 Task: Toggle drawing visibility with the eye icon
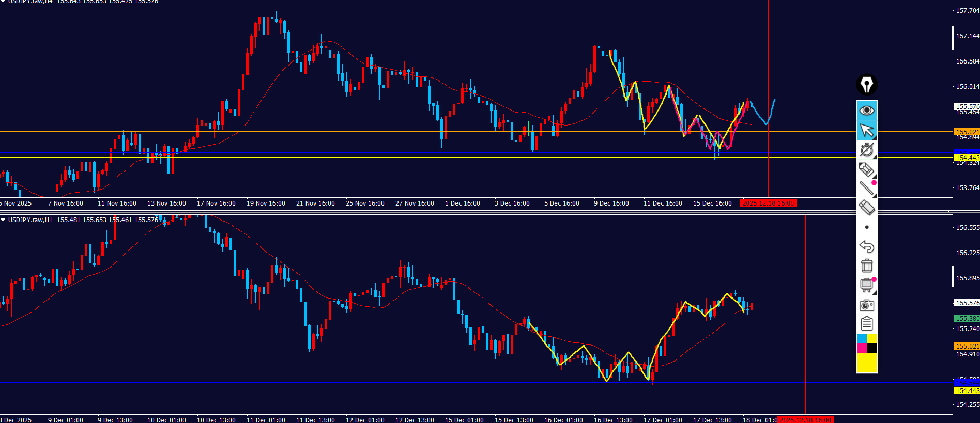click(x=867, y=111)
